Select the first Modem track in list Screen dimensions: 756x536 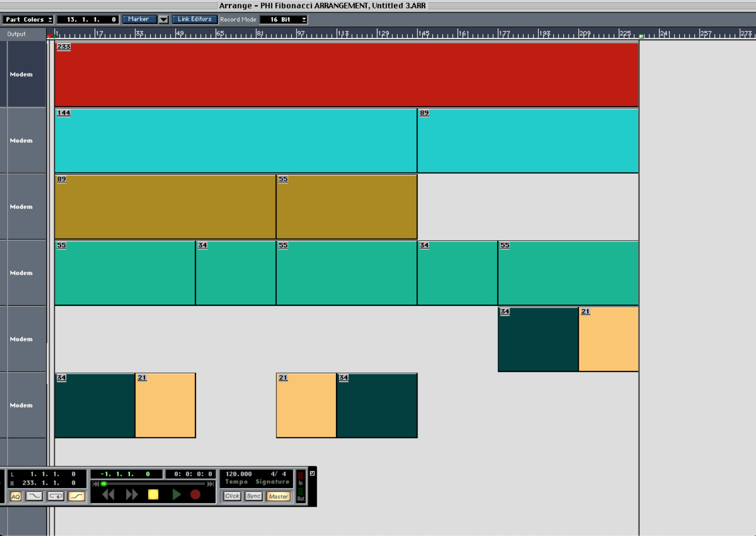coord(21,75)
